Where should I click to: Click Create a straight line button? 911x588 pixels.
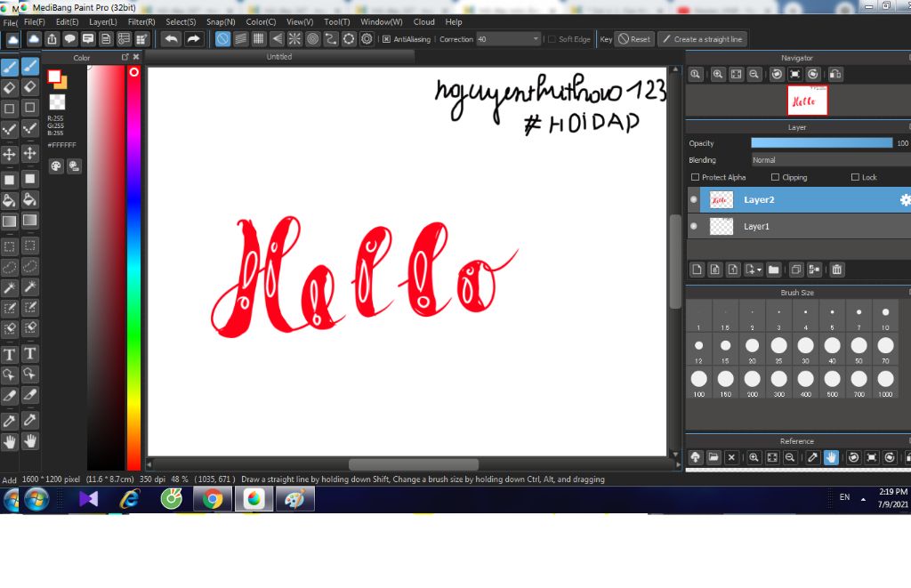point(702,39)
